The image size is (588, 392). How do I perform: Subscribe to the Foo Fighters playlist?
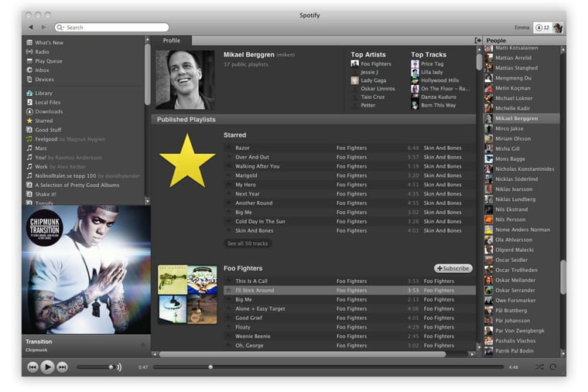[453, 268]
